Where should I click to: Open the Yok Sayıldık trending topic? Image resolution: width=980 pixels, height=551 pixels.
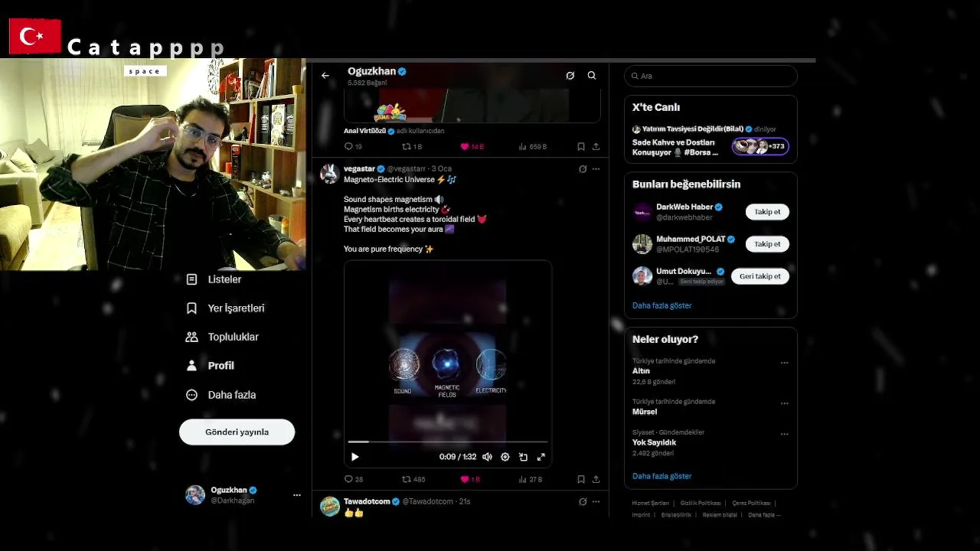[654, 442]
